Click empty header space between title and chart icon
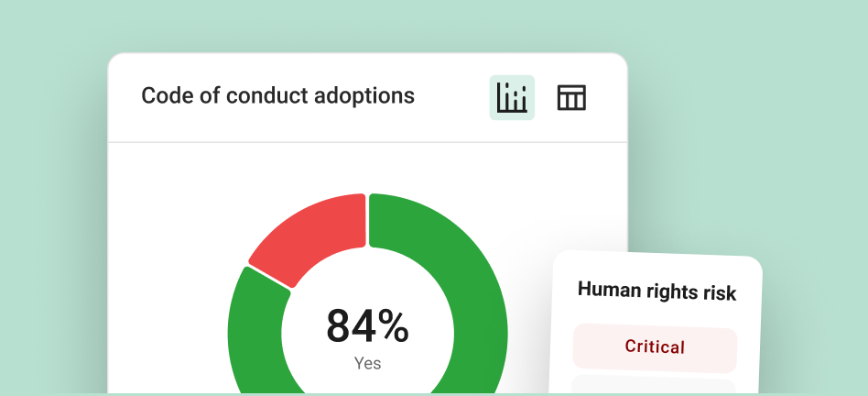 click(x=451, y=96)
